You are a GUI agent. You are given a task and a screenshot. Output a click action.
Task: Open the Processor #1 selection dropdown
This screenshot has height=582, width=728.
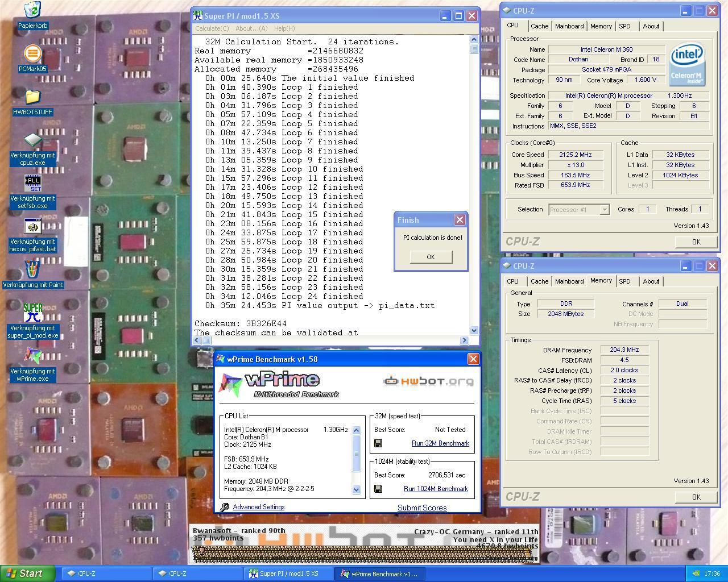click(605, 210)
